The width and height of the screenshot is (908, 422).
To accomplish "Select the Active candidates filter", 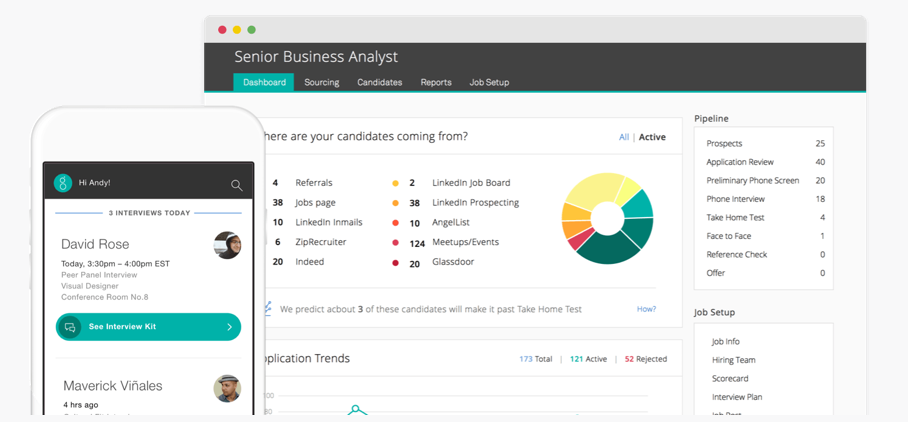I will click(x=652, y=137).
